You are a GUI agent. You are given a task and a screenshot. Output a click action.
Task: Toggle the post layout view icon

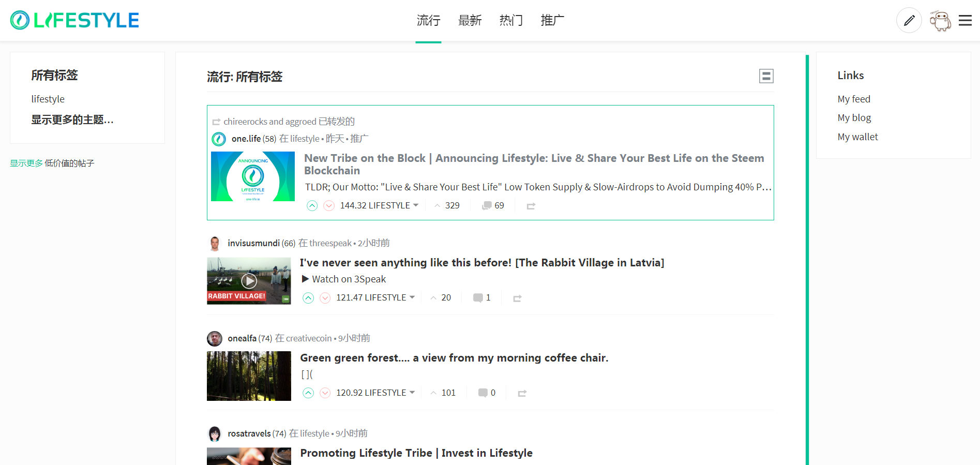pyautogui.click(x=766, y=76)
